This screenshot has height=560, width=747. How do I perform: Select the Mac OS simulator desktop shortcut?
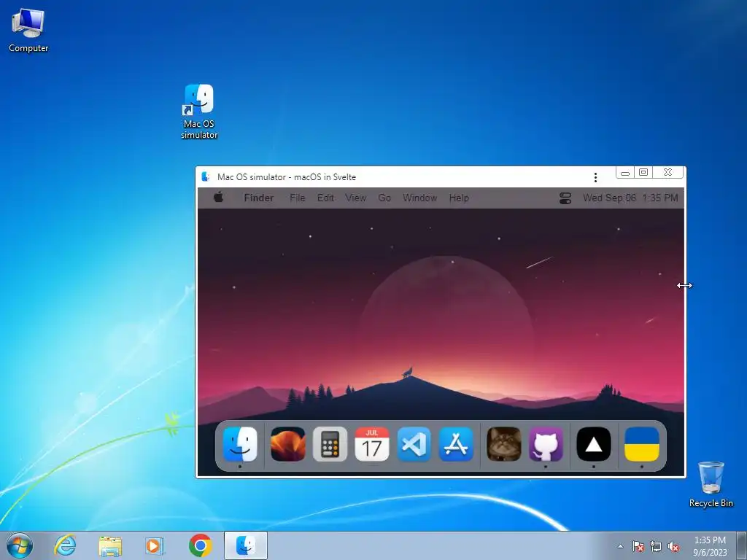pyautogui.click(x=199, y=112)
